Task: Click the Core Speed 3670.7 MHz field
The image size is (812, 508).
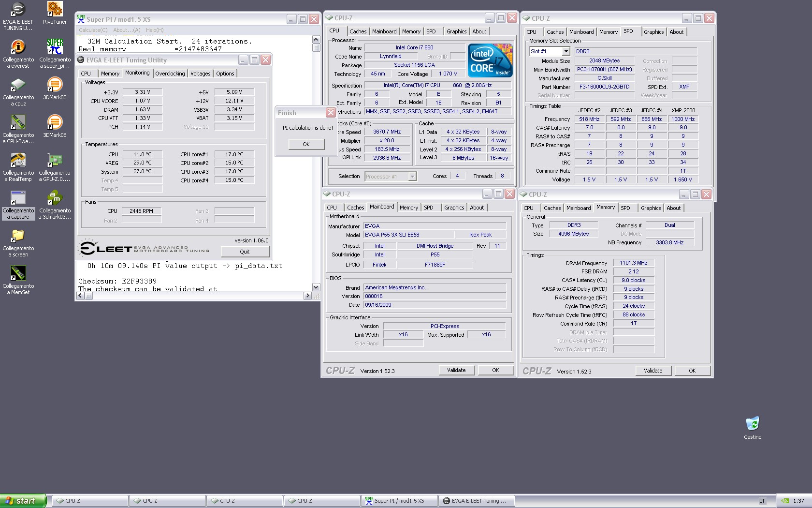Action: pyautogui.click(x=387, y=132)
